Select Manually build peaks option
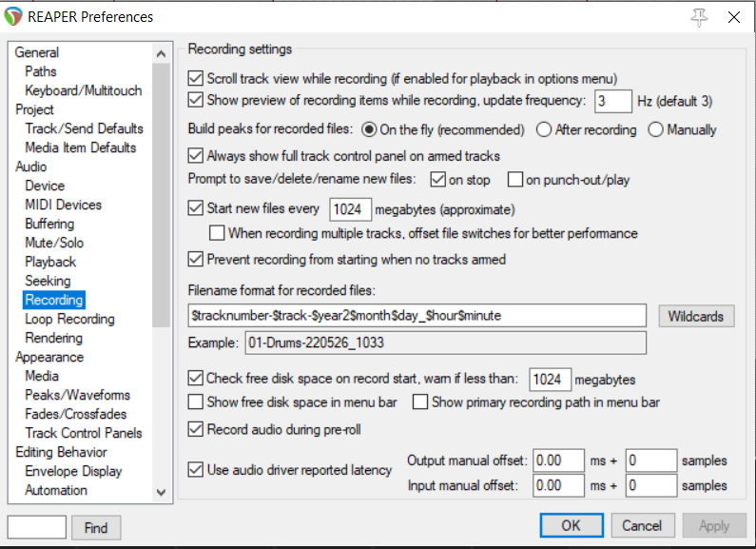Screen dimensions: 756x549 [655, 129]
